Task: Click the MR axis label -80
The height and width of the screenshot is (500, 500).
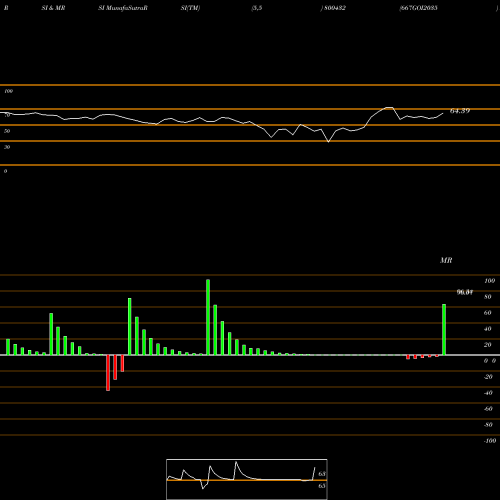Action: point(488,425)
